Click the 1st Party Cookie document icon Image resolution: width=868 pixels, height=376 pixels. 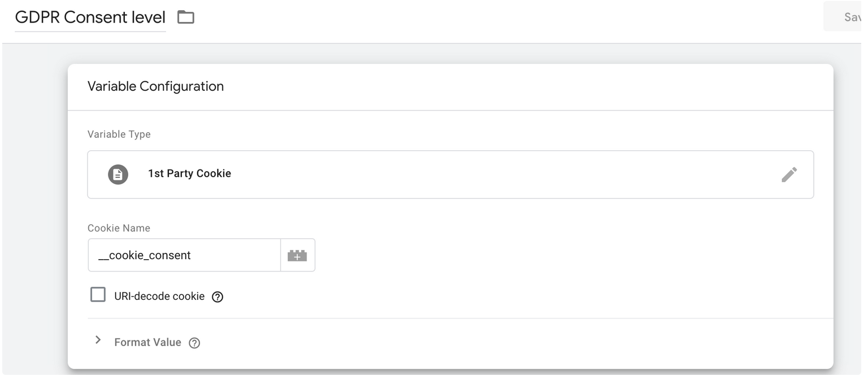click(x=118, y=174)
